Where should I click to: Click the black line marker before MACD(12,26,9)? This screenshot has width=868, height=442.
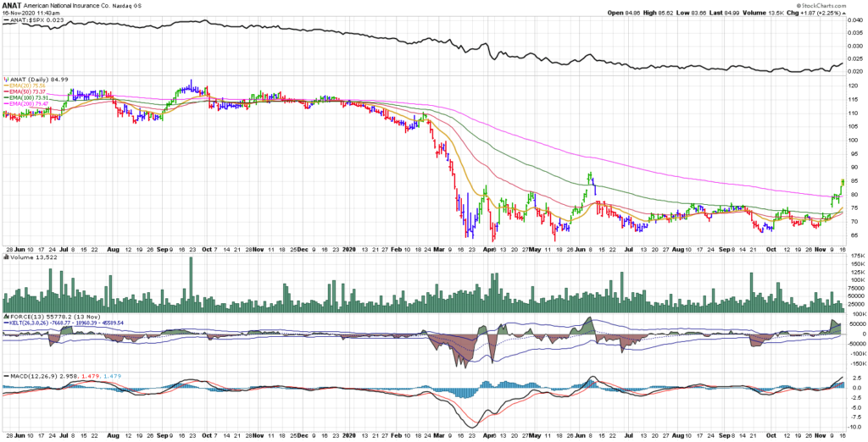[x=6, y=376]
